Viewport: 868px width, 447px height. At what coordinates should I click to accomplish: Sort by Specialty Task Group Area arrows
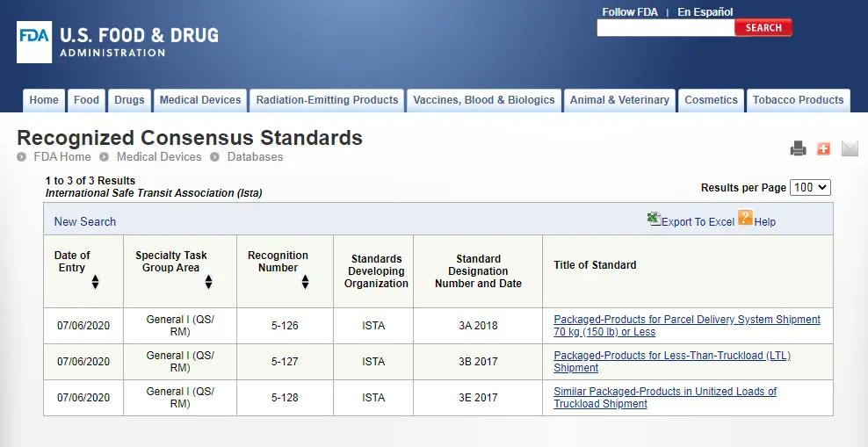click(208, 282)
